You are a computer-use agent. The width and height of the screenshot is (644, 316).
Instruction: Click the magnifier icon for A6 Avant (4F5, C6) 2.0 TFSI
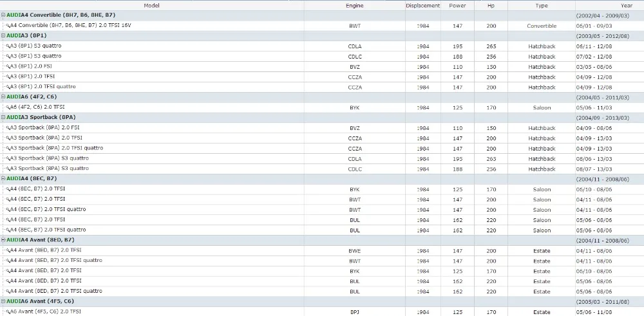[x=8, y=312]
